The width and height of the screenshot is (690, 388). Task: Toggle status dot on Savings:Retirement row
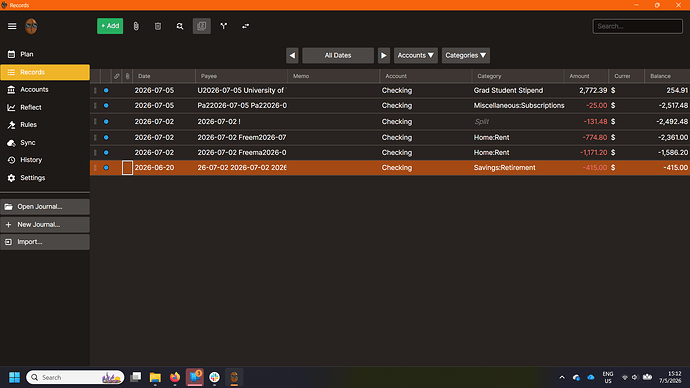pyautogui.click(x=106, y=168)
